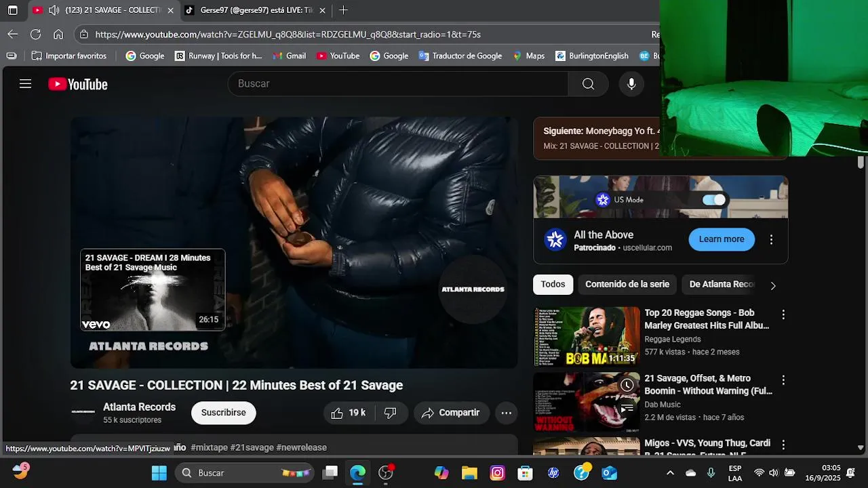Open the Maps bookmark

click(528, 56)
